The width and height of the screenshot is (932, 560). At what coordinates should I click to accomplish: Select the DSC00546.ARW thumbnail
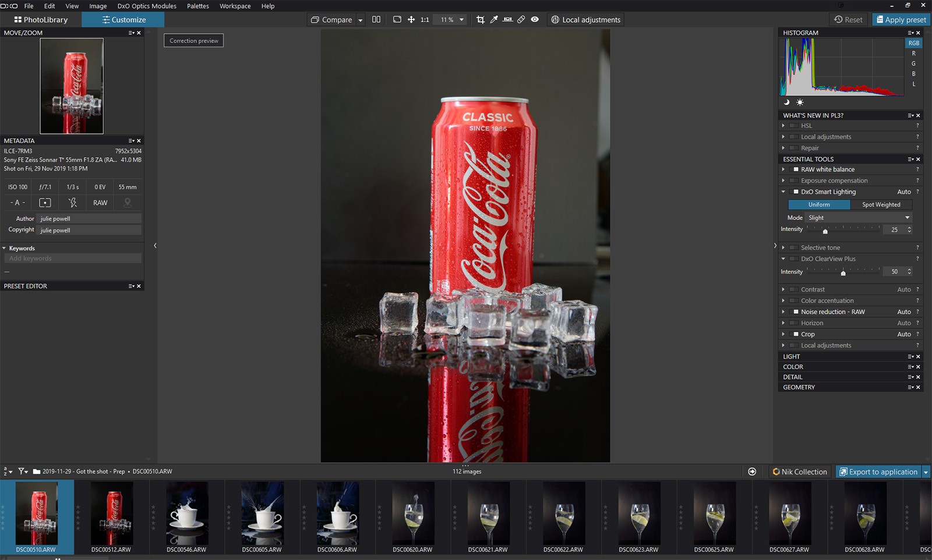coord(187,513)
